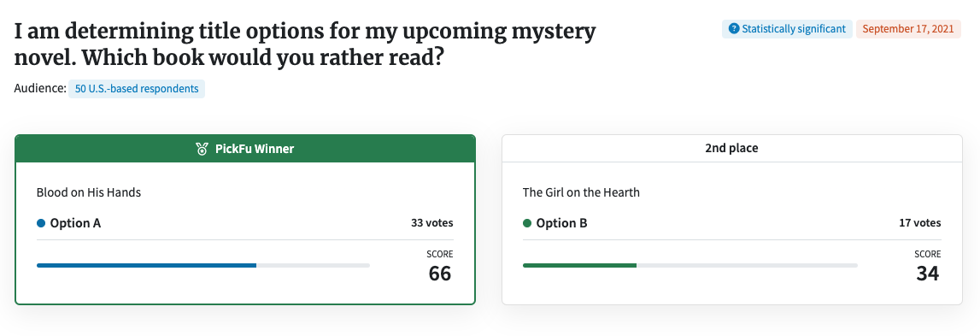Click the score value 34
This screenshot has height=336, width=980.
[x=928, y=274]
